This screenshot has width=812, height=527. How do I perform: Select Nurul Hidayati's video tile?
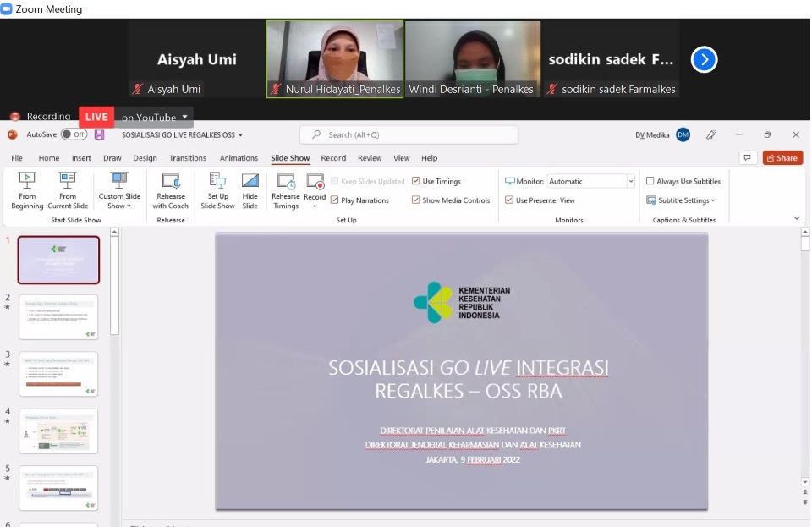click(335, 59)
